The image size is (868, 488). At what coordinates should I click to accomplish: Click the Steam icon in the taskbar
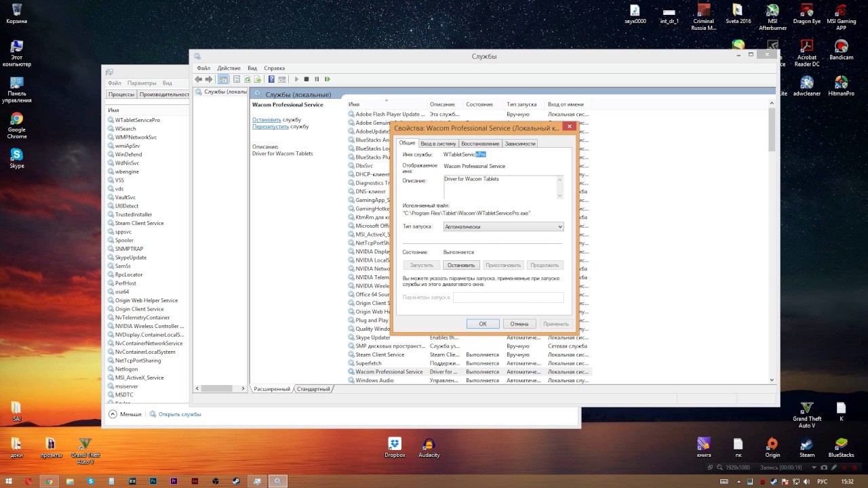237,481
